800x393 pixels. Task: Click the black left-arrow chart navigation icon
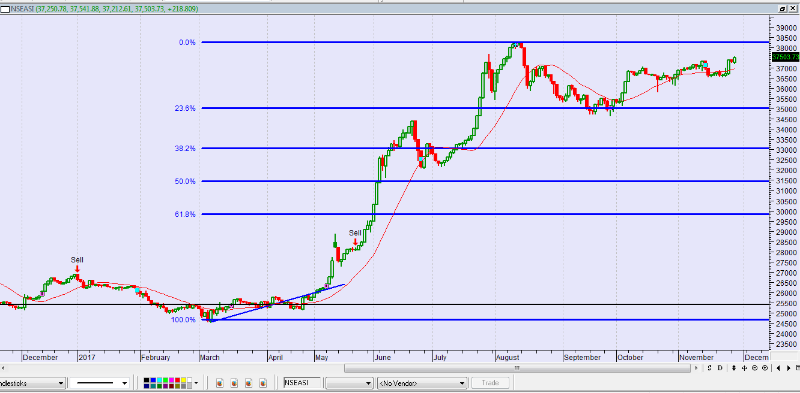pos(779,368)
